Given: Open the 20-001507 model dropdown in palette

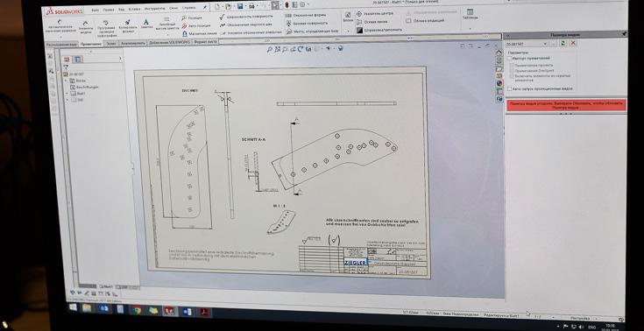Looking at the screenshot, I should [545, 44].
